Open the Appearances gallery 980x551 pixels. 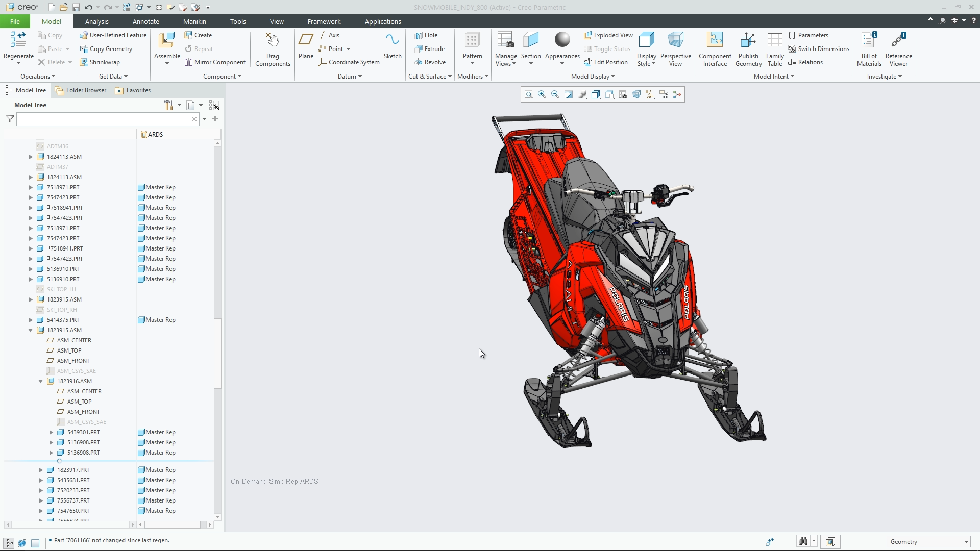pos(561,48)
